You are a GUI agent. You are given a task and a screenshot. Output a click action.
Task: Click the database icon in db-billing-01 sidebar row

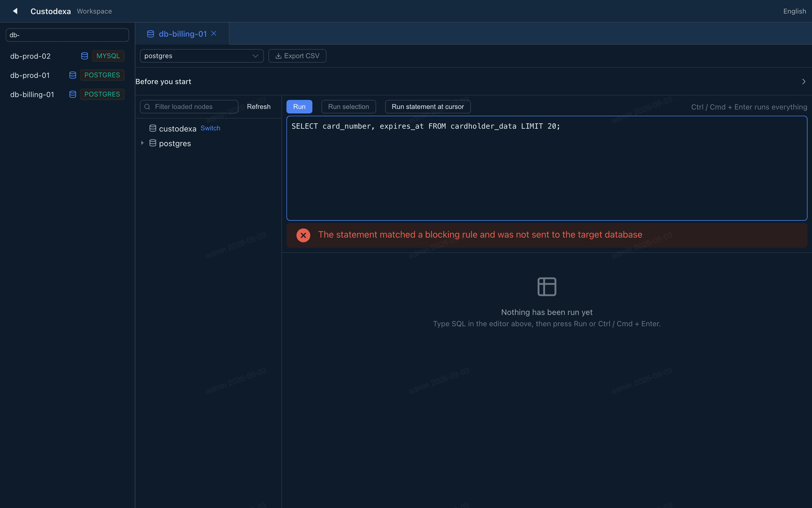click(x=73, y=94)
